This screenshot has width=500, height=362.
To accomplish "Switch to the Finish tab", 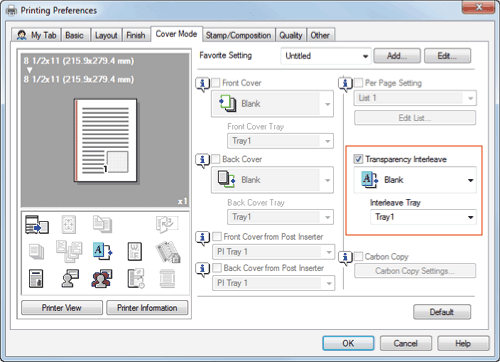I will (136, 35).
